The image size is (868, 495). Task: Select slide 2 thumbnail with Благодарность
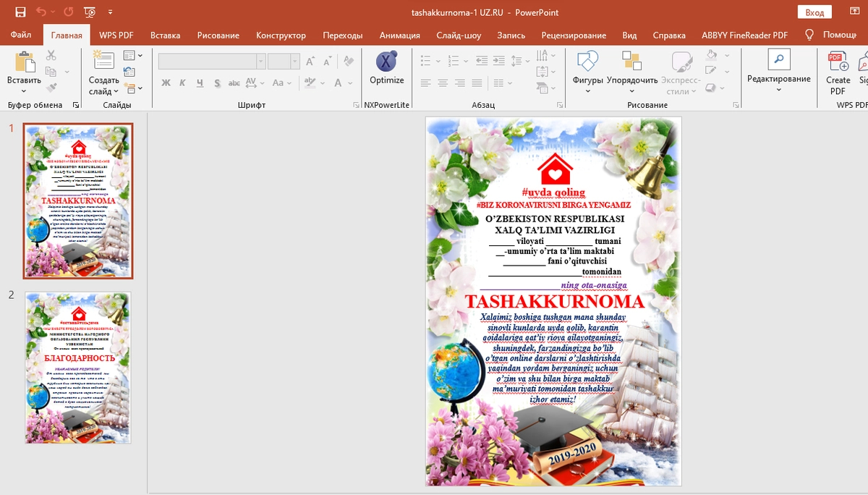tap(77, 368)
